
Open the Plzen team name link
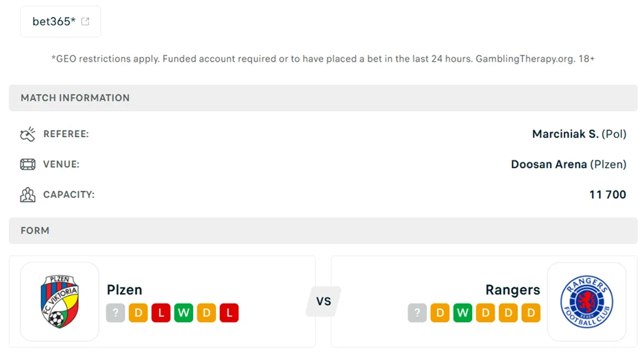pyautogui.click(x=125, y=290)
